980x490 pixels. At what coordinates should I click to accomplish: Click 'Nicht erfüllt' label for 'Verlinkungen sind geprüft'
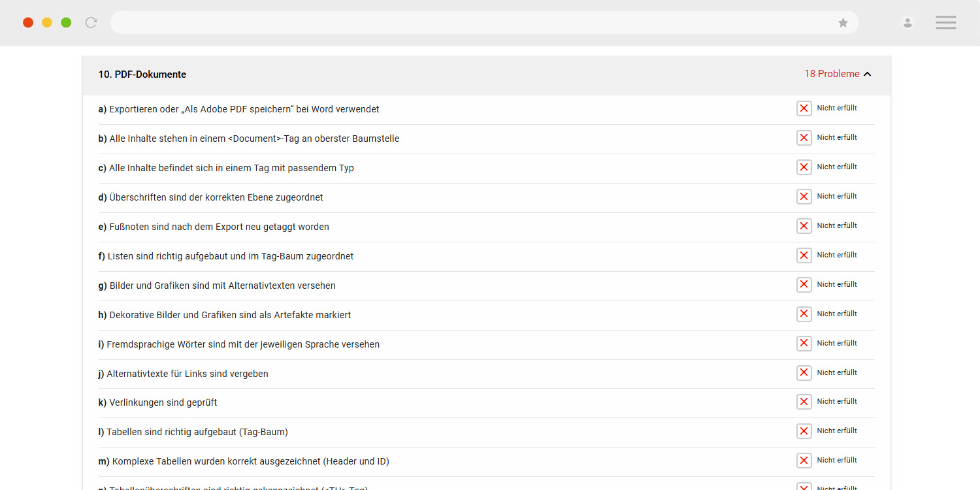click(x=837, y=401)
